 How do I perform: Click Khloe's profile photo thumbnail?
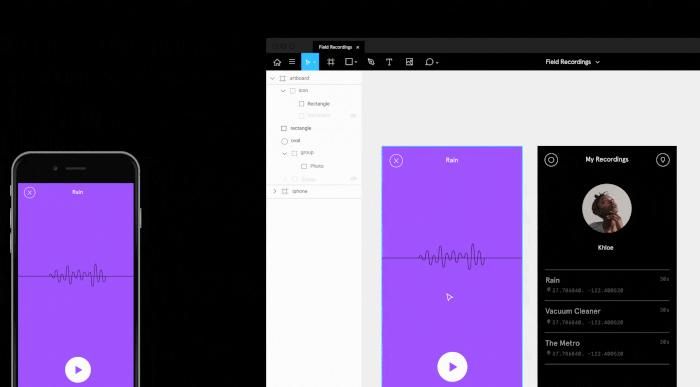607,208
